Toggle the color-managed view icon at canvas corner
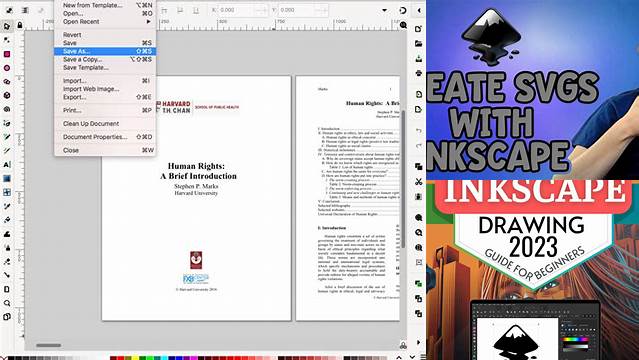This screenshot has width=639, height=360. click(x=403, y=346)
